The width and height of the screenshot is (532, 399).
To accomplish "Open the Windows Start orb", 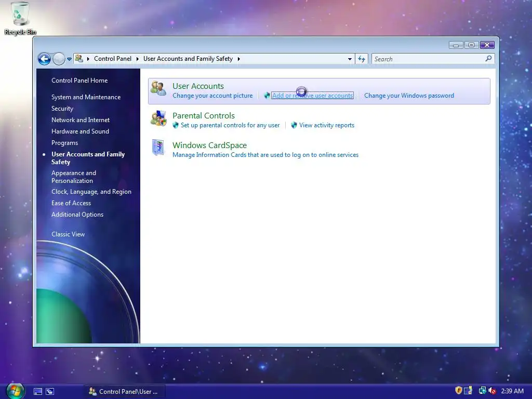I will pyautogui.click(x=15, y=391).
